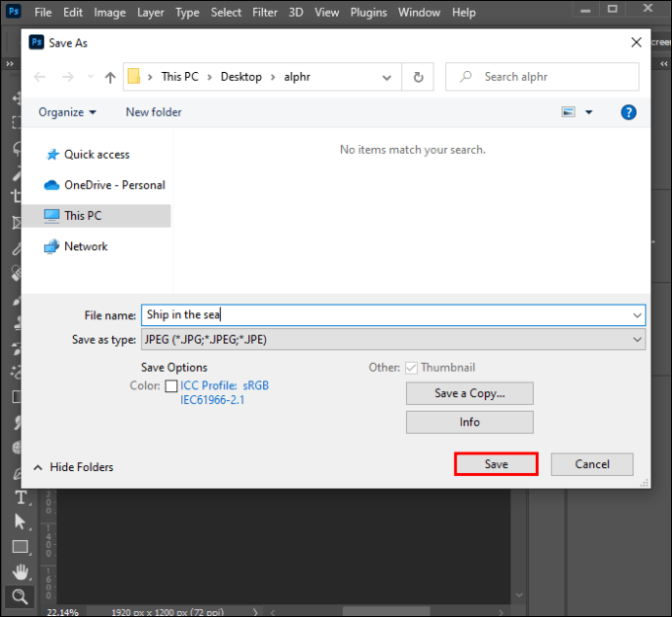
Task: Select OneDrive - Personal in navigation pane
Action: coord(104,185)
